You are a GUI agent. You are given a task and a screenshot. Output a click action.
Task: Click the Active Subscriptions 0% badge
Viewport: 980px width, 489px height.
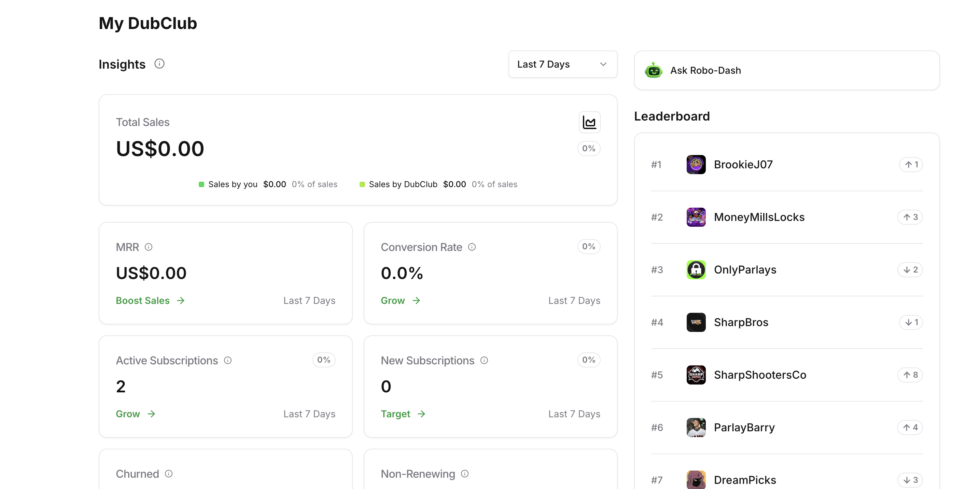click(324, 360)
